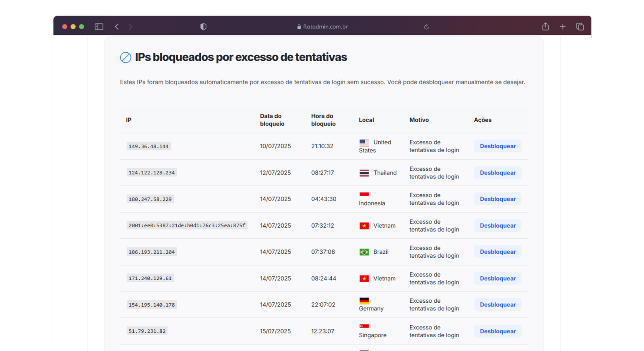Select the IP address 171.240.129.61
The width and height of the screenshot is (644, 351).
[150, 278]
